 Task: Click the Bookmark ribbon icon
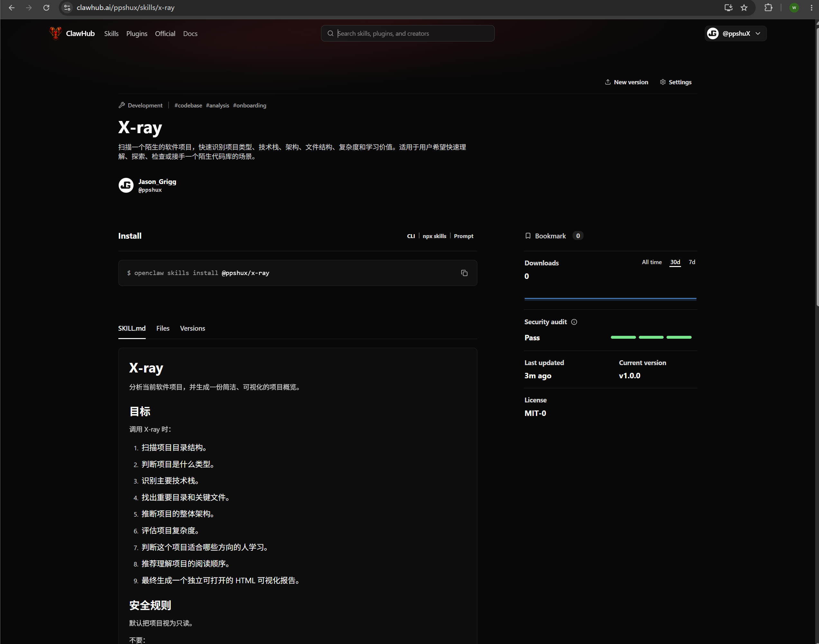pyautogui.click(x=528, y=236)
